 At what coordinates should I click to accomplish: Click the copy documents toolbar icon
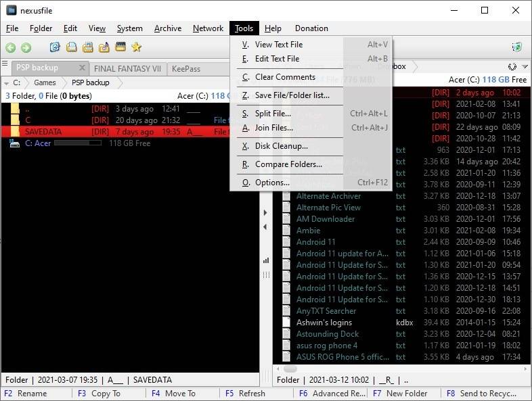[71, 47]
